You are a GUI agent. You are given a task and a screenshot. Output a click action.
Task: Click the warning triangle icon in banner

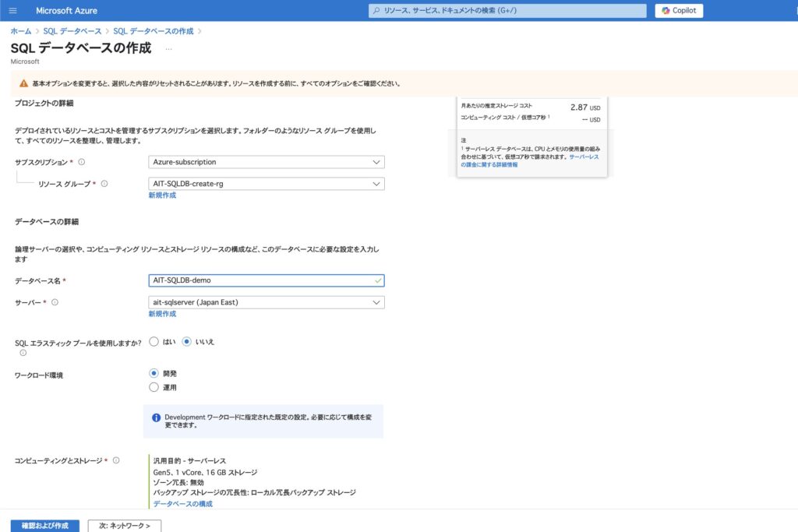pos(23,83)
